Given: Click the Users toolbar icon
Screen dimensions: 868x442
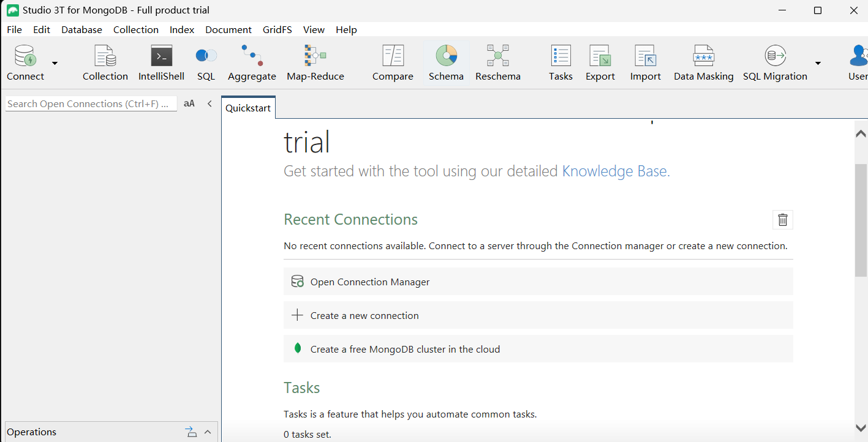Looking at the screenshot, I should pos(858,63).
